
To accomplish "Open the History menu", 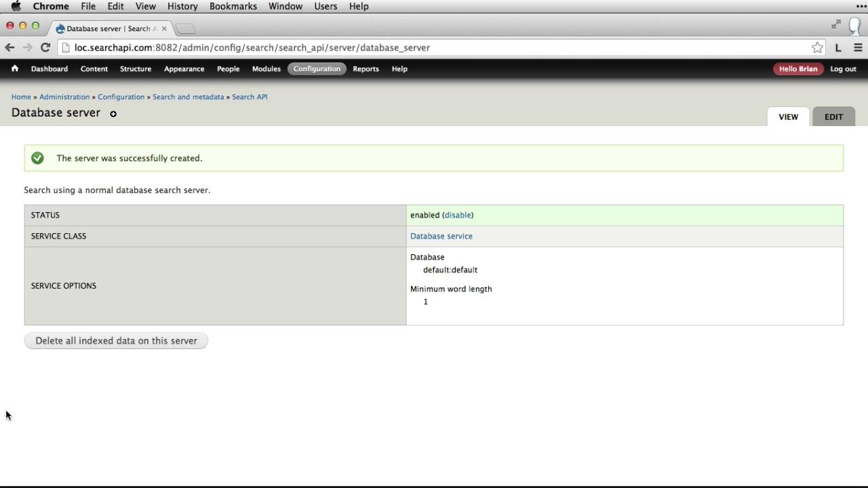I will click(x=182, y=6).
